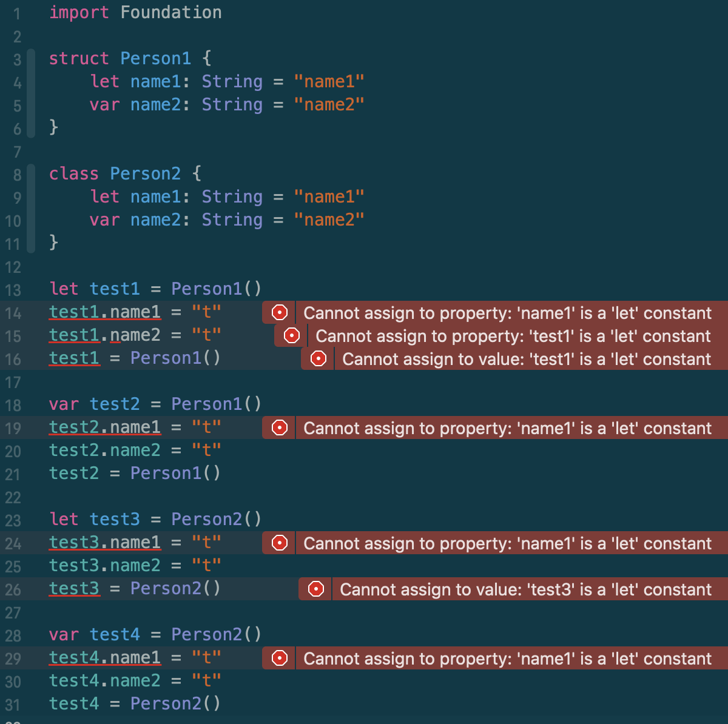Click line number 18 in the gutter
The width and height of the screenshot is (728, 724).
coord(13,405)
